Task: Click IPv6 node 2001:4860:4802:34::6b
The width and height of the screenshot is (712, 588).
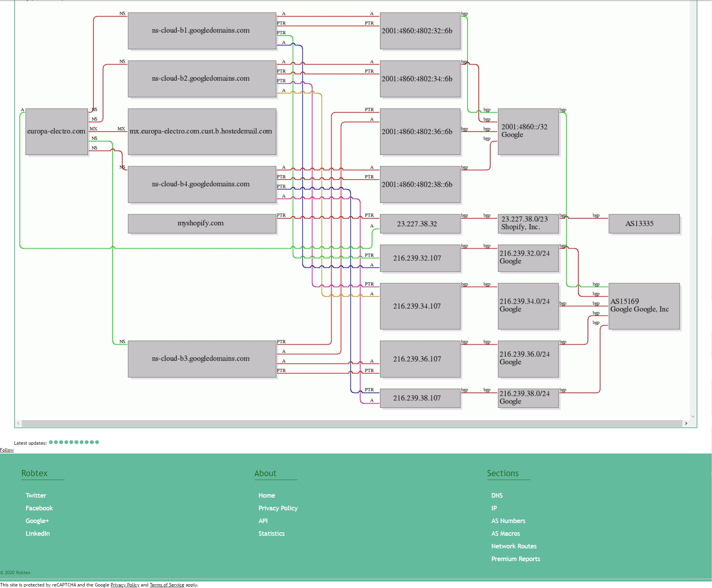Action: pos(420,79)
